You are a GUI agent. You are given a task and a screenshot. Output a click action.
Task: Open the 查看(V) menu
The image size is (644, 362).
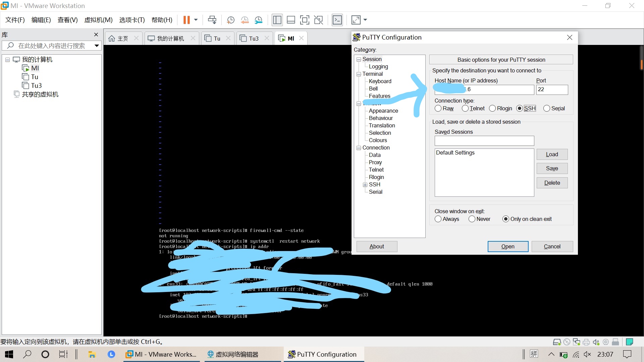(67, 20)
